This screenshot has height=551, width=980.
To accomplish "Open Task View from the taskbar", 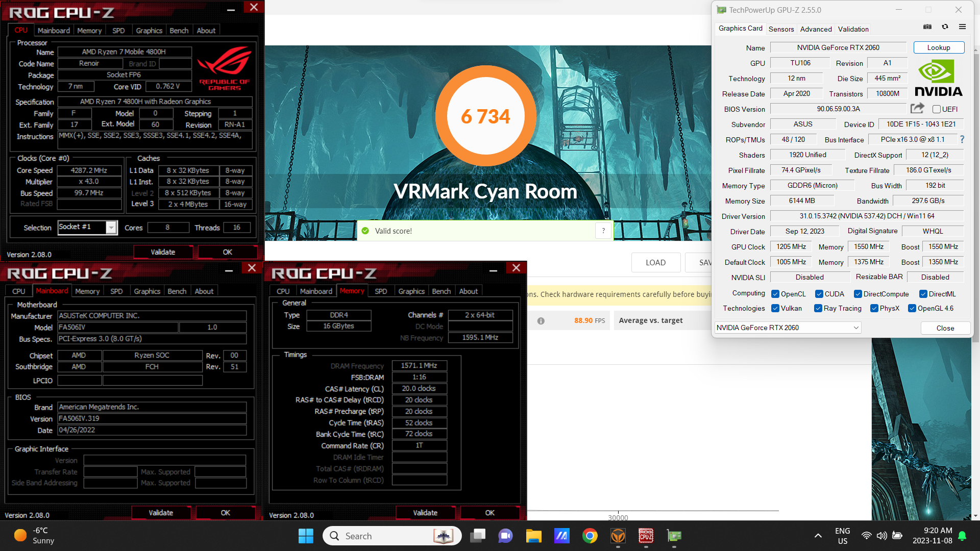I will (478, 536).
